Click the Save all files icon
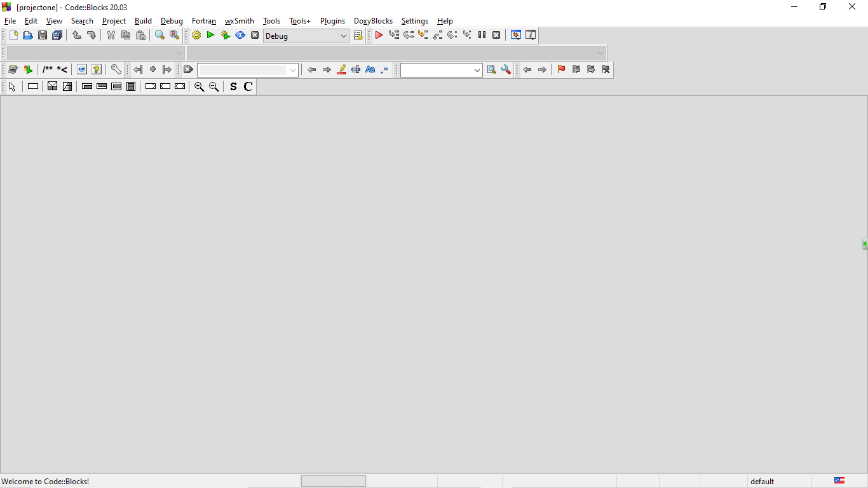This screenshot has height=488, width=868. [57, 36]
